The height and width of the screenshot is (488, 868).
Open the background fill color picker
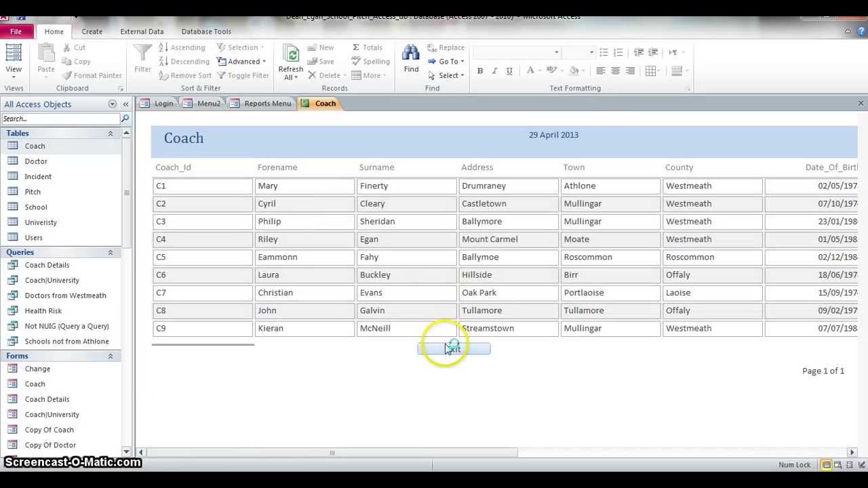[x=578, y=70]
